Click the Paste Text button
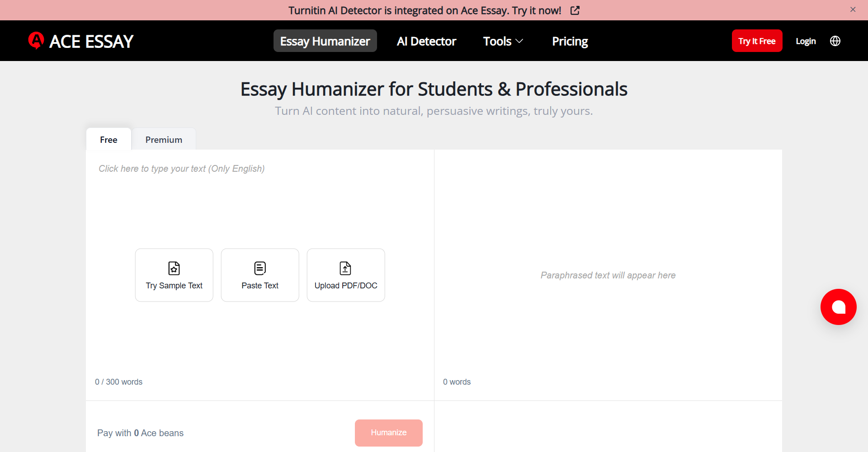Screen dimensions: 868x452 point(260,275)
